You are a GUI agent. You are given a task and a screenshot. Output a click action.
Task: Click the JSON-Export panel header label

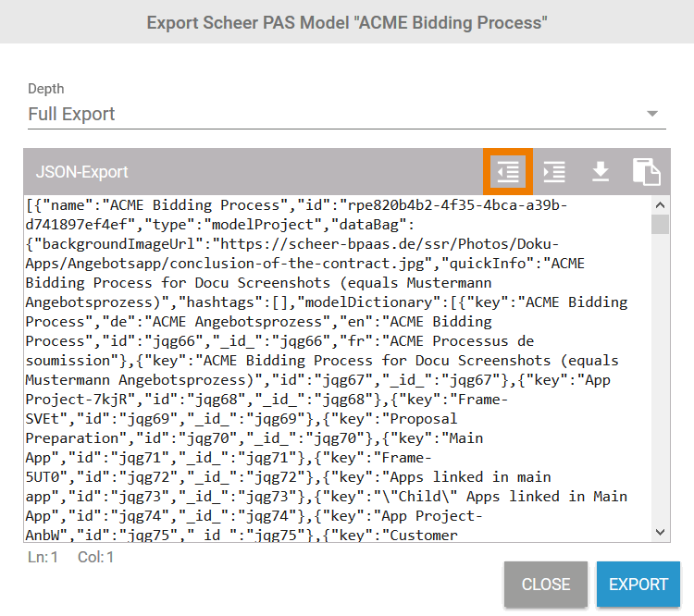pyautogui.click(x=81, y=172)
